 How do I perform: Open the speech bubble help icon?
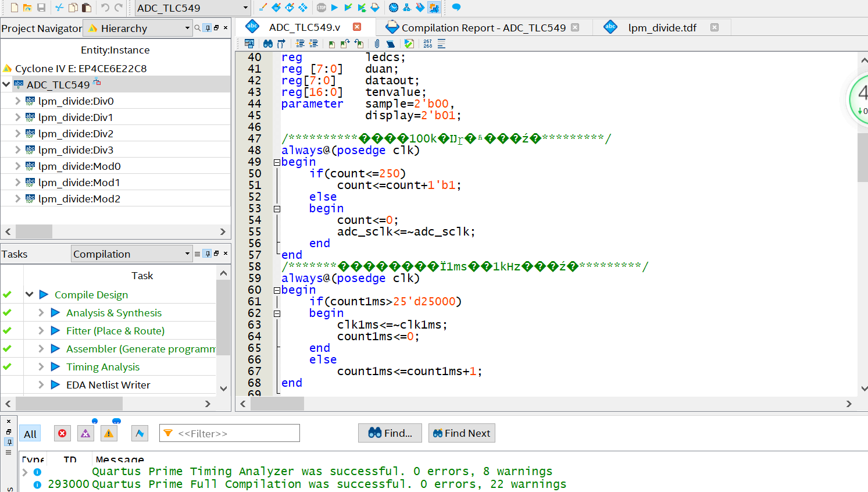tap(456, 8)
